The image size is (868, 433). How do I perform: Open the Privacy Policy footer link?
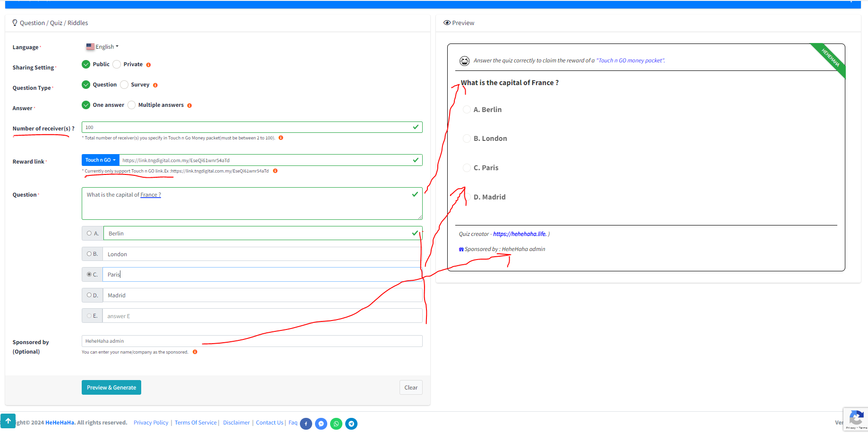tap(151, 423)
